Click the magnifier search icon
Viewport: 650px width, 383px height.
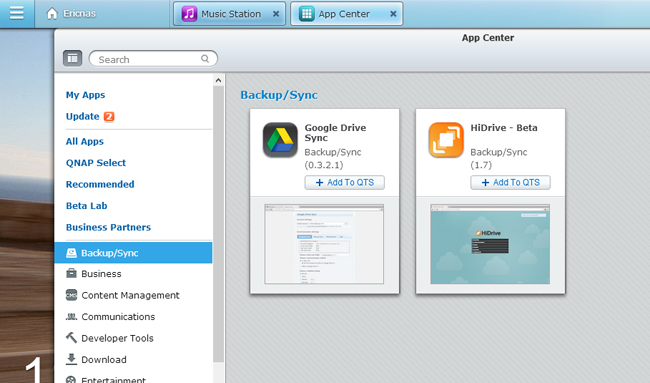205,59
